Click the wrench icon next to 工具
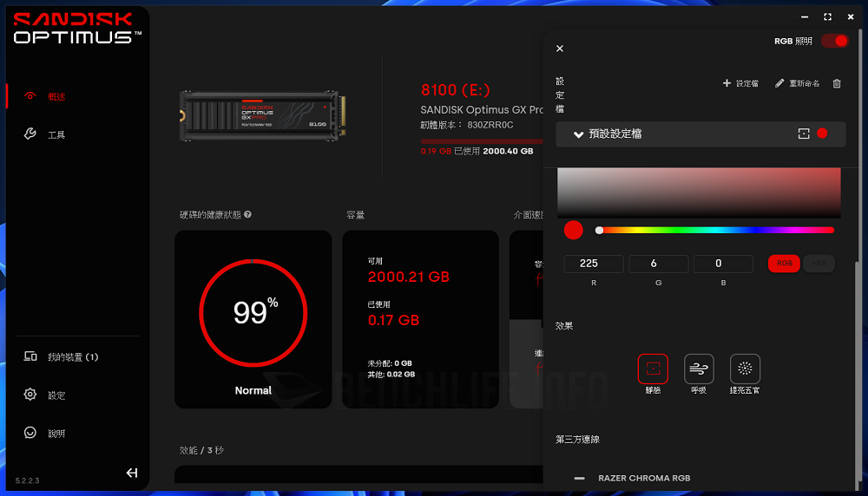 [x=30, y=134]
